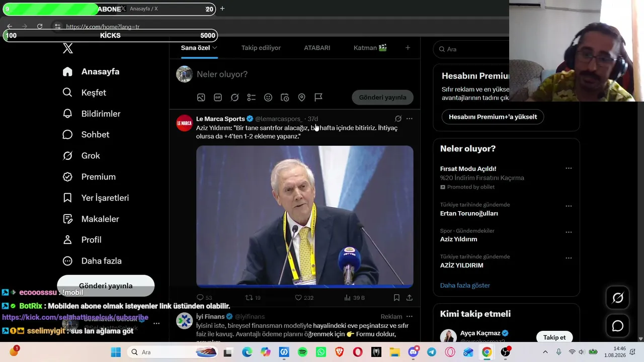Open the floating Grok button

click(618, 298)
